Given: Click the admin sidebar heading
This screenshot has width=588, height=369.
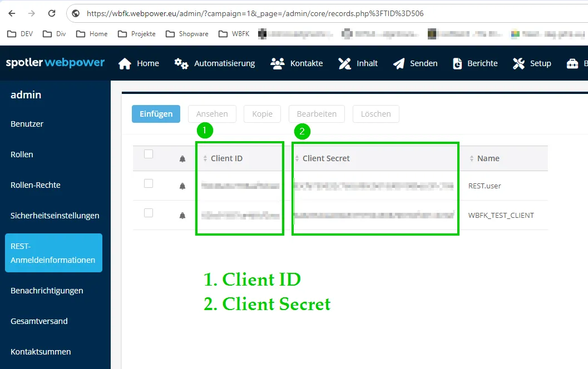Looking at the screenshot, I should click(26, 95).
